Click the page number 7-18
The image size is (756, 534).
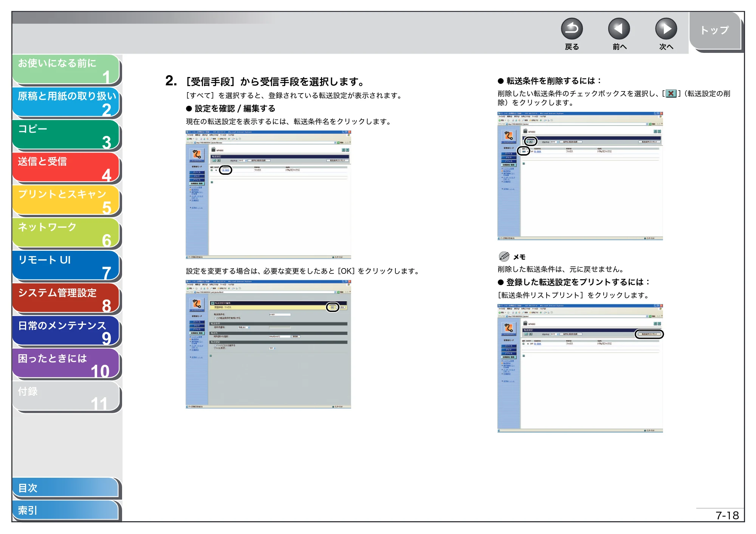click(x=727, y=515)
